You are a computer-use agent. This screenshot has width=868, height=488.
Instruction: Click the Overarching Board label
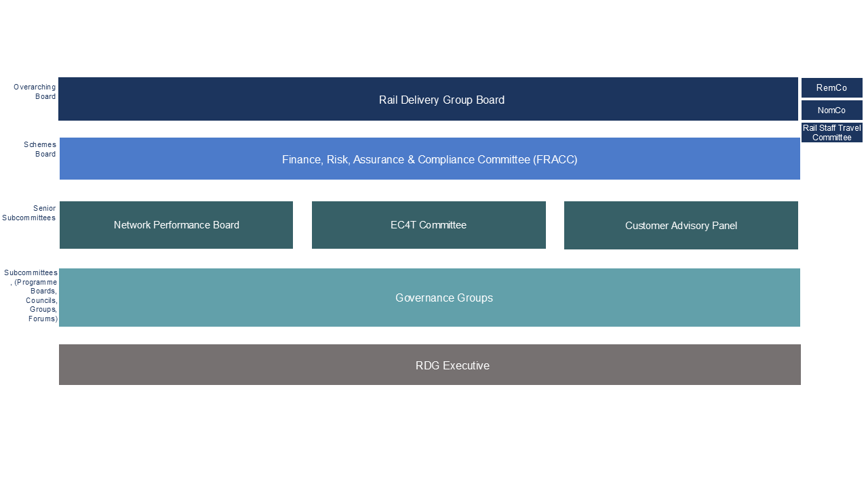tap(34, 91)
